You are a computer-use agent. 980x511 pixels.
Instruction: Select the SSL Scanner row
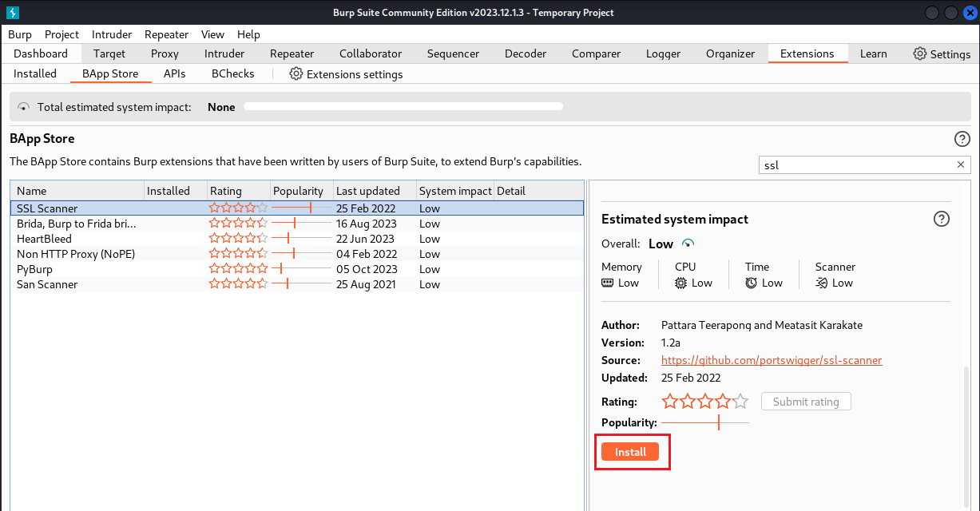click(297, 208)
